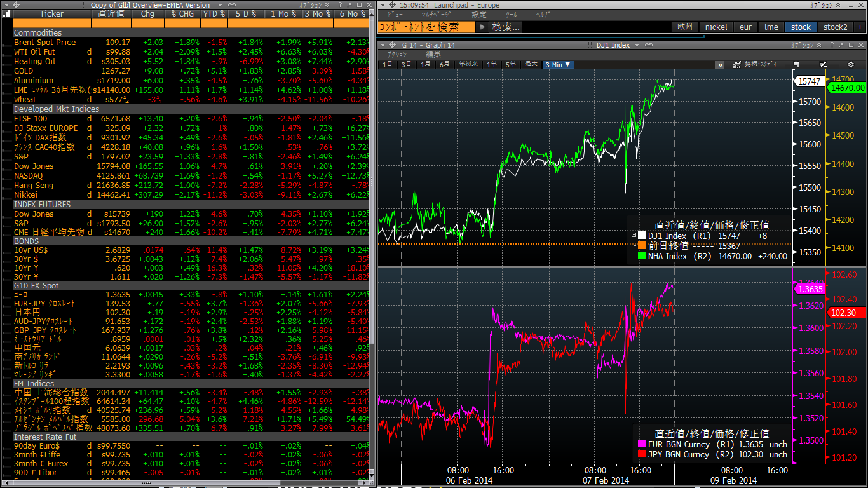Click the orange コンポーネントを検索 search field
The height and width of the screenshot is (488, 868).
coord(426,27)
